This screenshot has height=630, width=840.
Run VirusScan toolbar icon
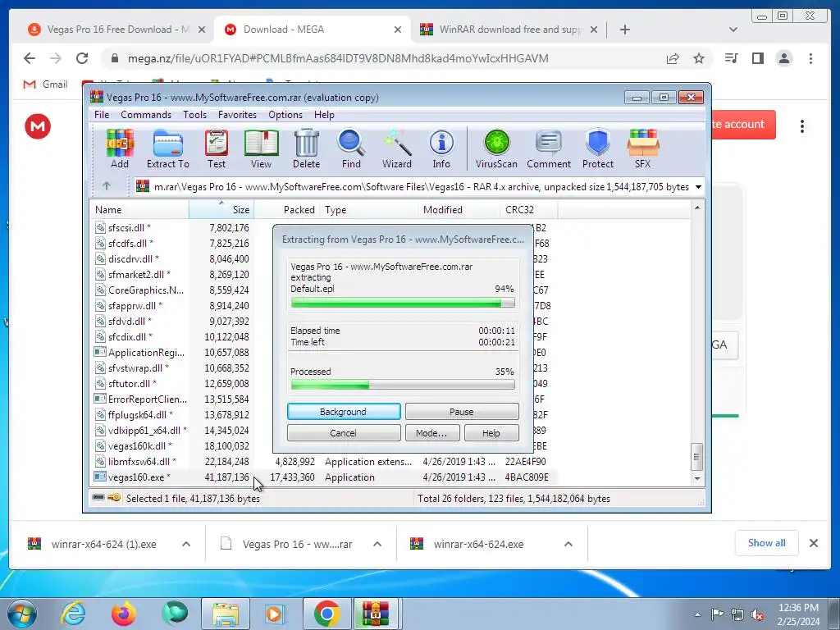point(496,149)
